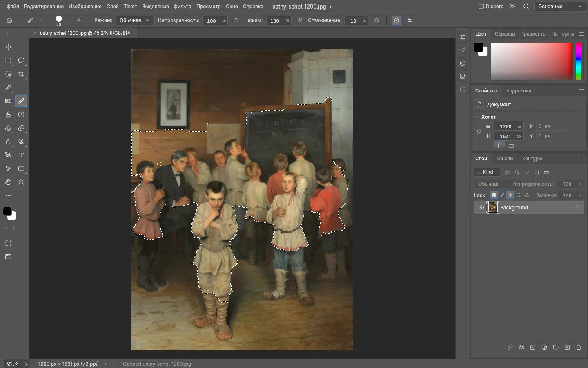Select the Hand tool
Screen dimensions: 588x368
coord(8,182)
